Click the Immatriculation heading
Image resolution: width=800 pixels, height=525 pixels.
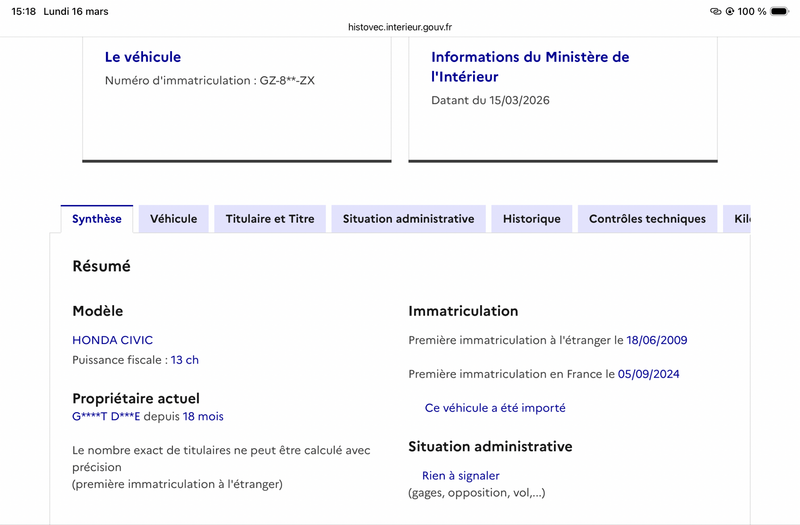[x=463, y=311]
